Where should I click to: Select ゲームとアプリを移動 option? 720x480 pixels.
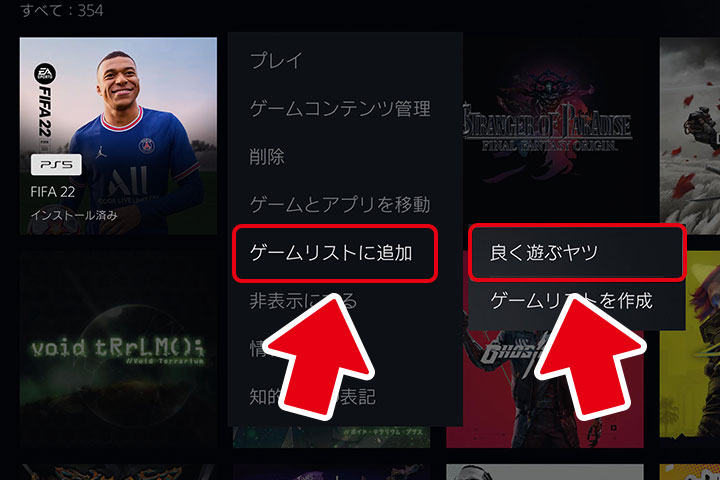[x=340, y=204]
